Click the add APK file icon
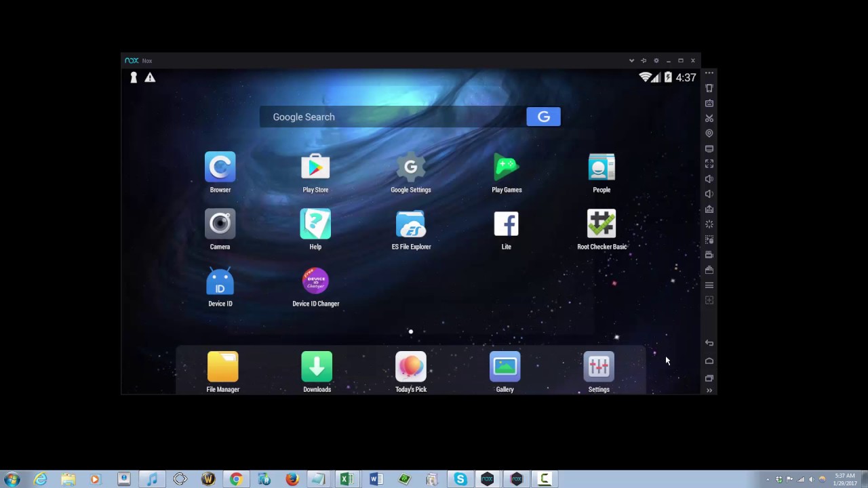Image resolution: width=868 pixels, height=488 pixels. pos(709,209)
